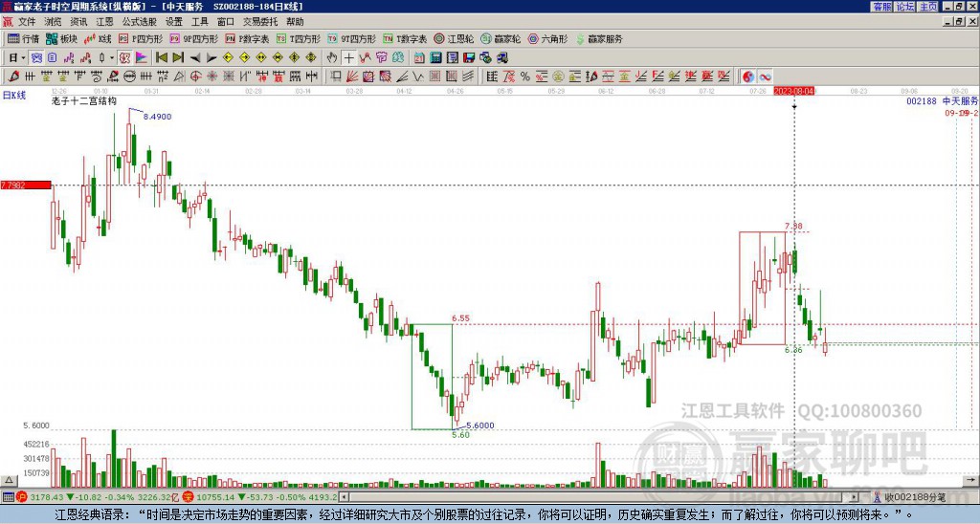Open the calculator icon
The height and width of the screenshot is (524, 980).
(436, 58)
